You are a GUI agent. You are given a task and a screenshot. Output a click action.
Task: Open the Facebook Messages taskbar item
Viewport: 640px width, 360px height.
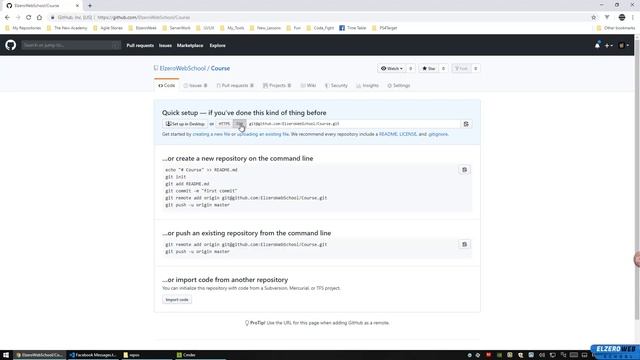point(93,355)
